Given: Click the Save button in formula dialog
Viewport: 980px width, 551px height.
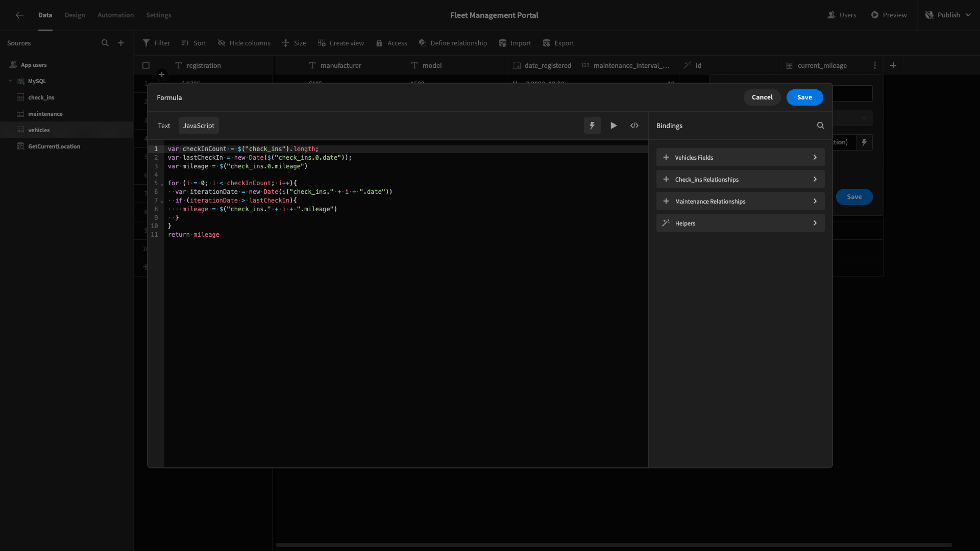Looking at the screenshot, I should click(x=804, y=97).
